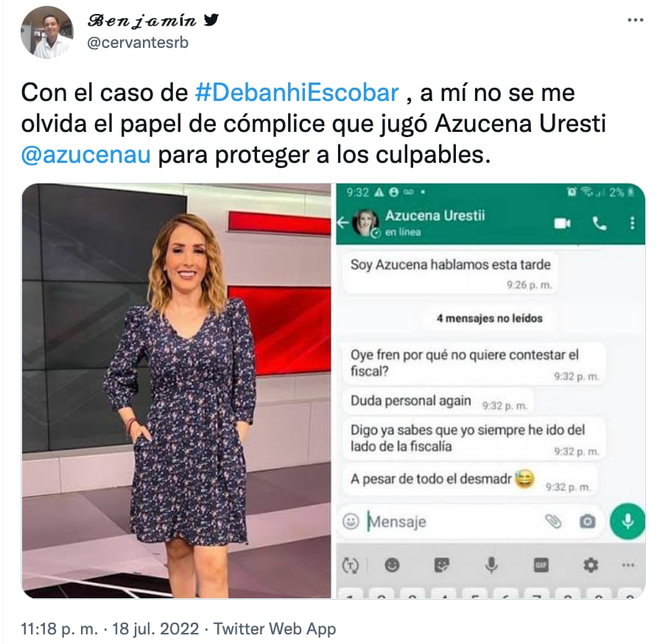Image resolution: width=657 pixels, height=644 pixels.
Task: Tap the phone call icon in chat header
Action: pyautogui.click(x=600, y=224)
